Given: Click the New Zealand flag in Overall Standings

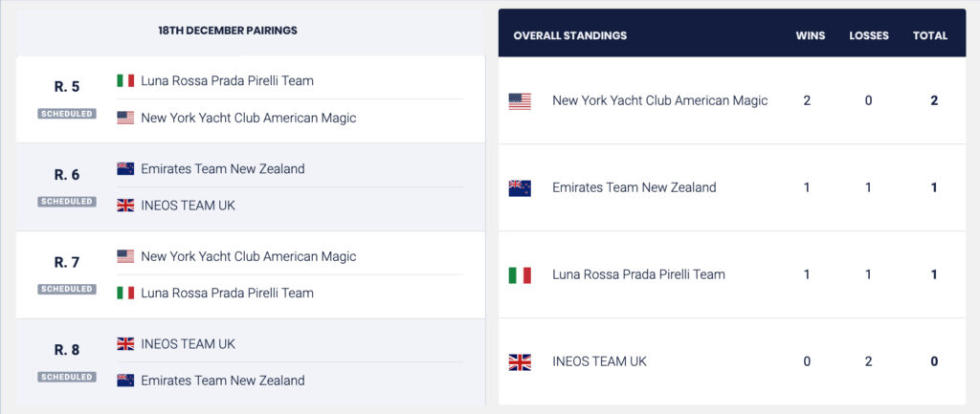Looking at the screenshot, I should point(520,188).
